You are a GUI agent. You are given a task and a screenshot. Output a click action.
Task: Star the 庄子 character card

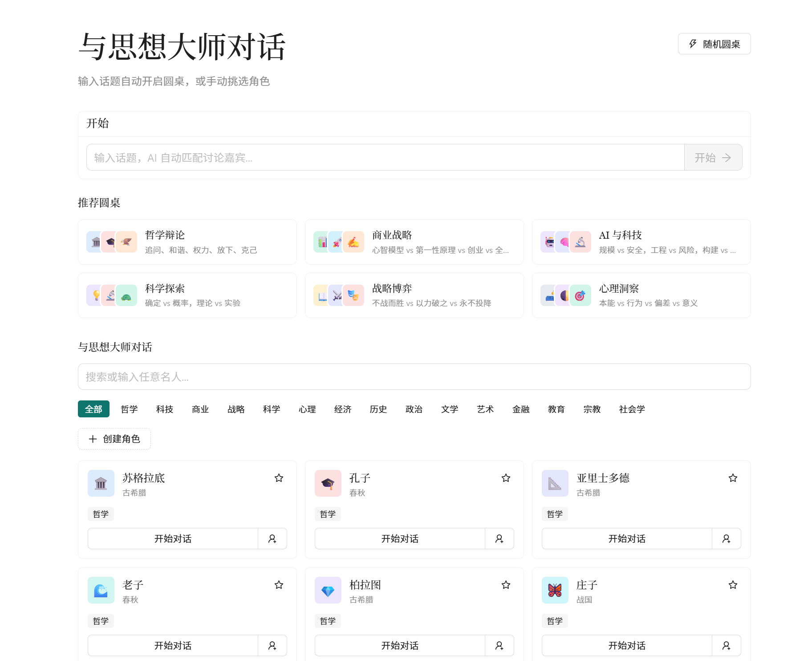733,585
